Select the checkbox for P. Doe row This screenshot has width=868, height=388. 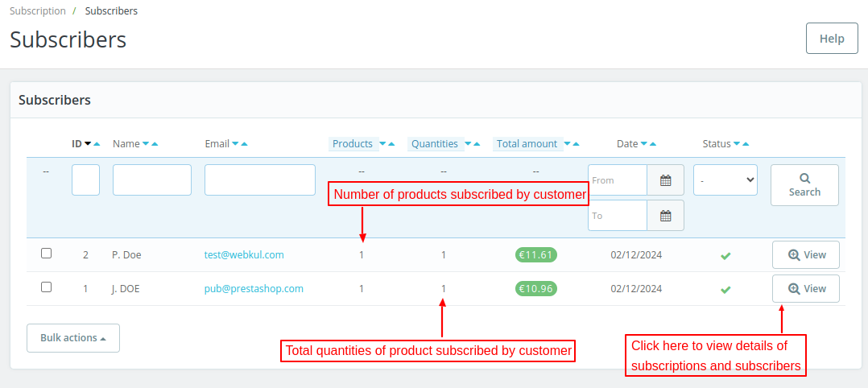[47, 254]
